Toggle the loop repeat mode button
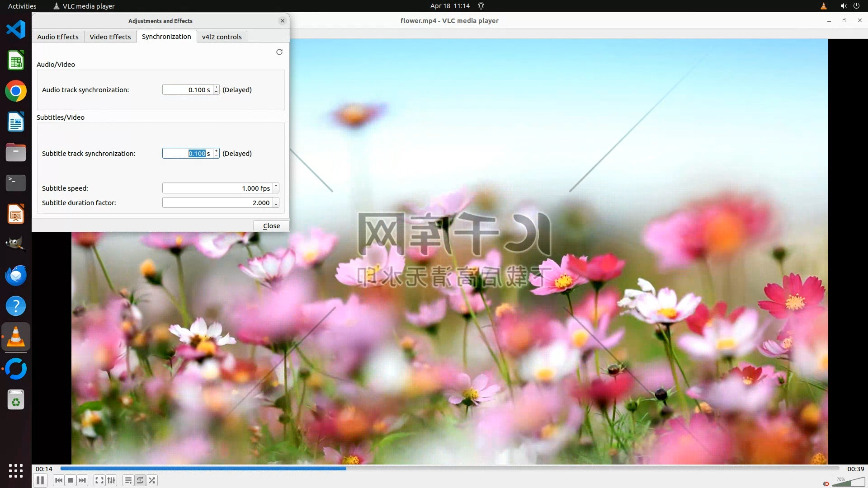Screen dimensions: 868x488 coord(140,480)
